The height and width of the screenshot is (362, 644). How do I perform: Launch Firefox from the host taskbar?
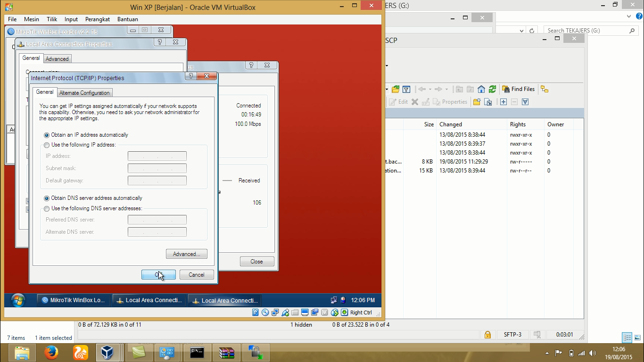tap(51, 352)
